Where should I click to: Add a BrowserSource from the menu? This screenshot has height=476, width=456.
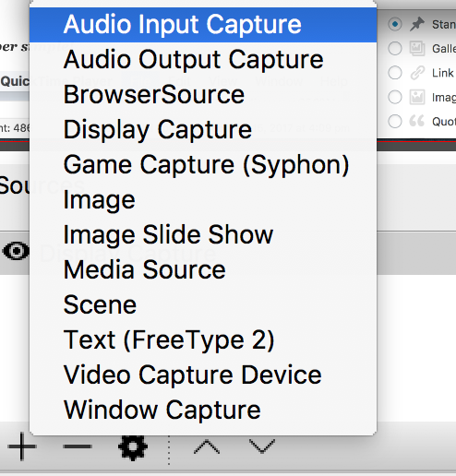[x=203, y=95]
